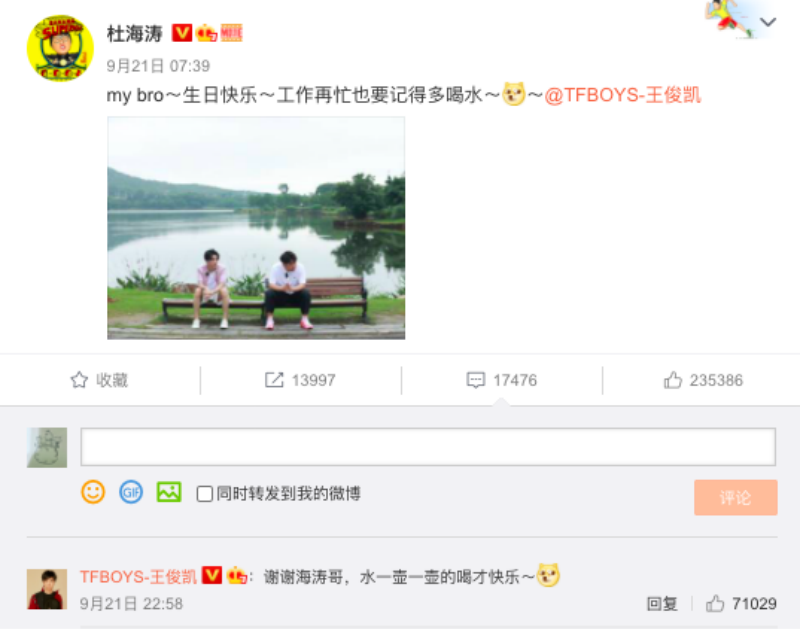800x629 pixels.
Task: Open the @TFBOYS-王俊凯 mention link in the post
Action: (622, 95)
